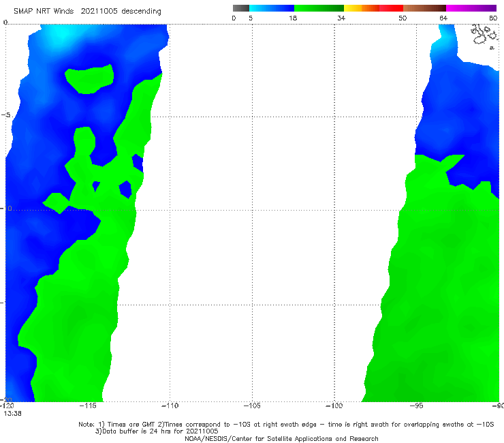Click the '3)Data buffer is 24 hr' note

click(x=157, y=431)
